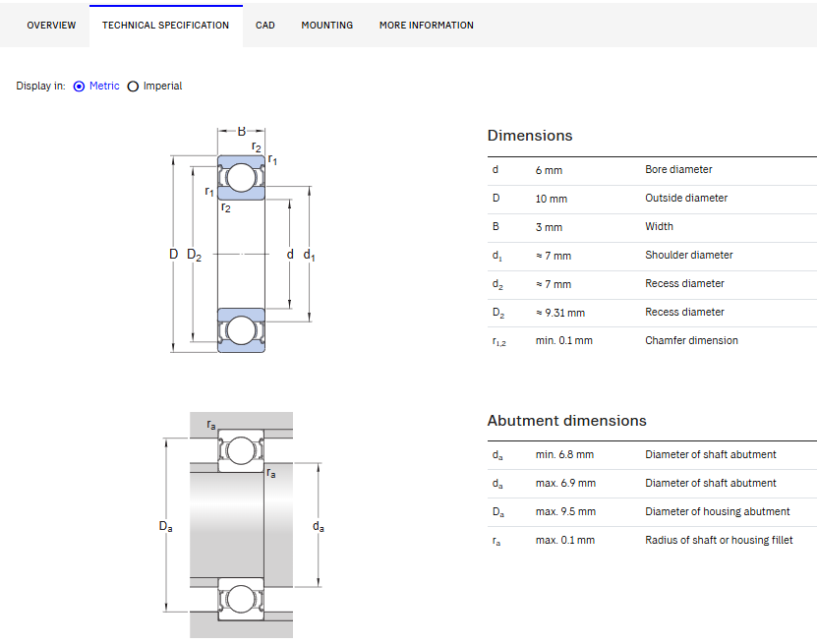Click the 'Display in:' label
The image size is (817, 644).
click(40, 86)
